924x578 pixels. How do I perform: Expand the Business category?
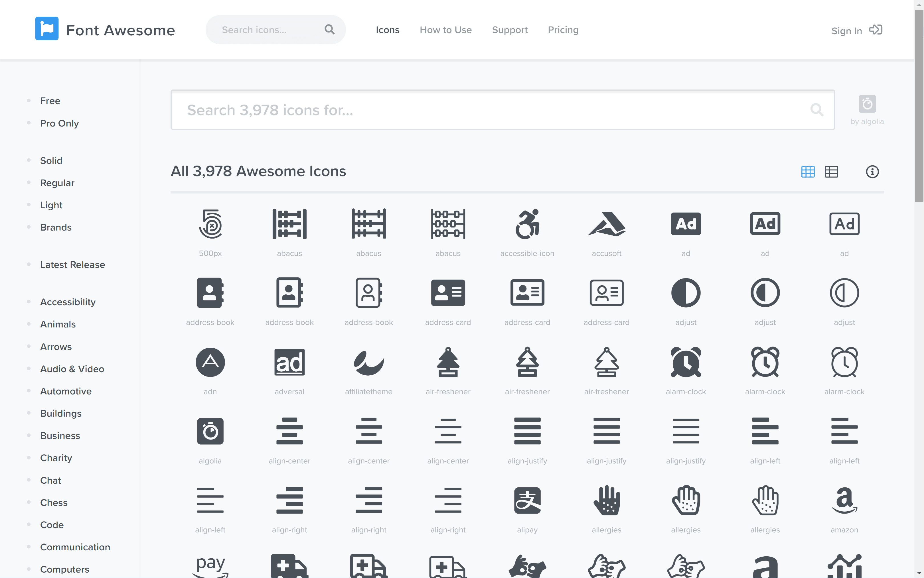(x=59, y=435)
